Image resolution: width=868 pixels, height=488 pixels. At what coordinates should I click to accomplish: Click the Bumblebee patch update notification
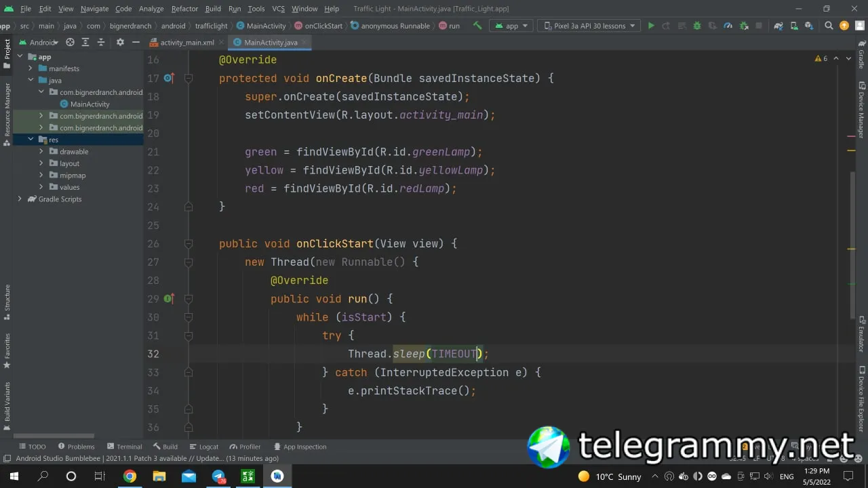(147, 459)
